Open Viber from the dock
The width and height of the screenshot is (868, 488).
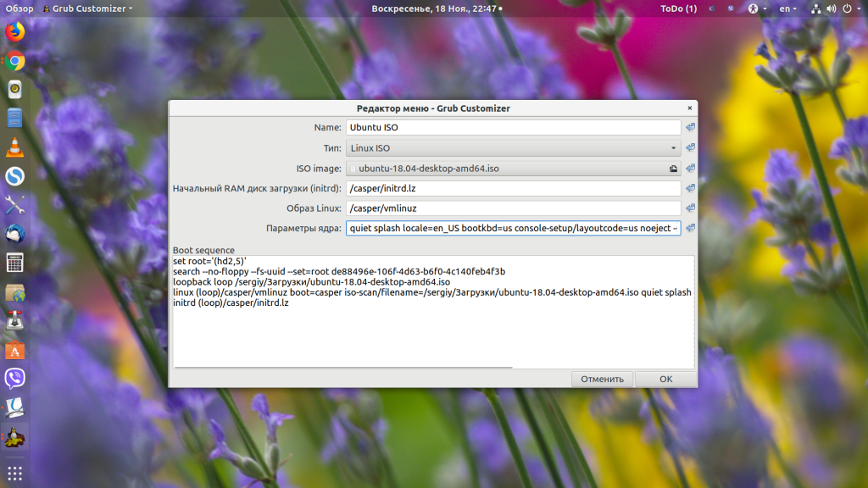point(14,378)
